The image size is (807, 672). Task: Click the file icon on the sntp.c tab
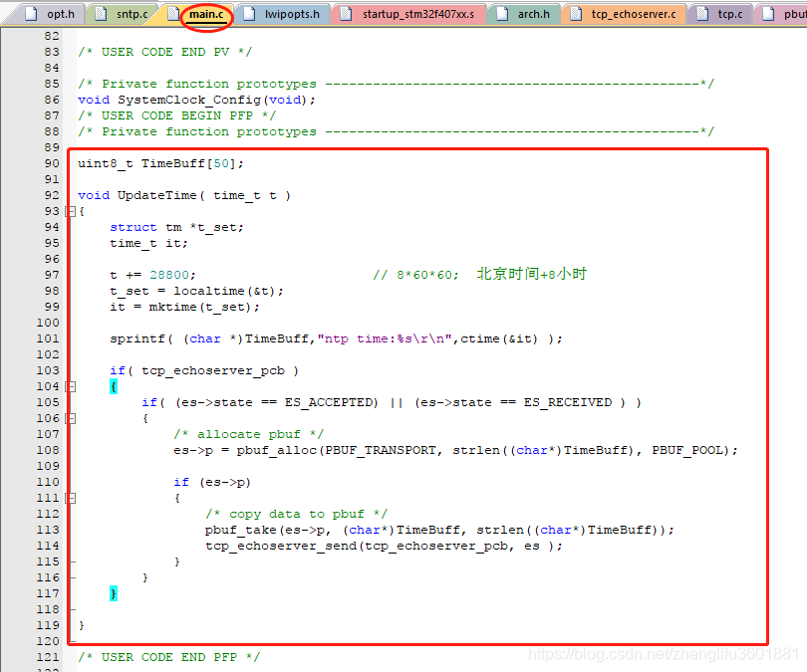[x=100, y=15]
